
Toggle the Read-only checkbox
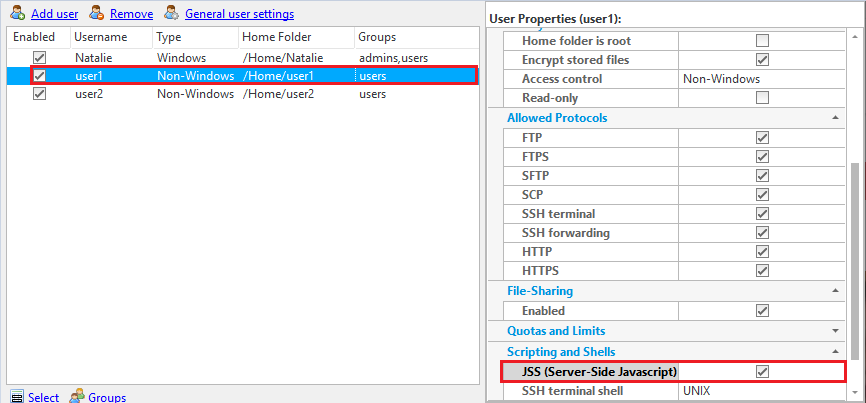762,98
